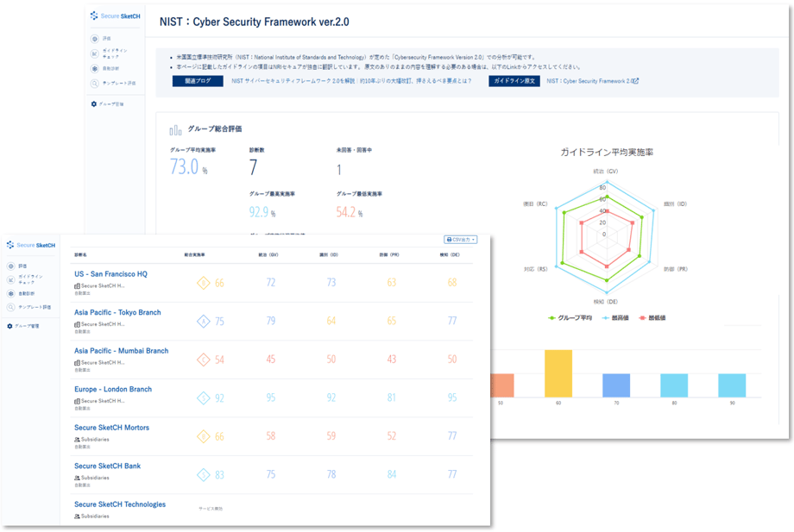Click the 評価 icon in back window sidebar
The width and height of the screenshot is (794, 532).
coord(95,39)
